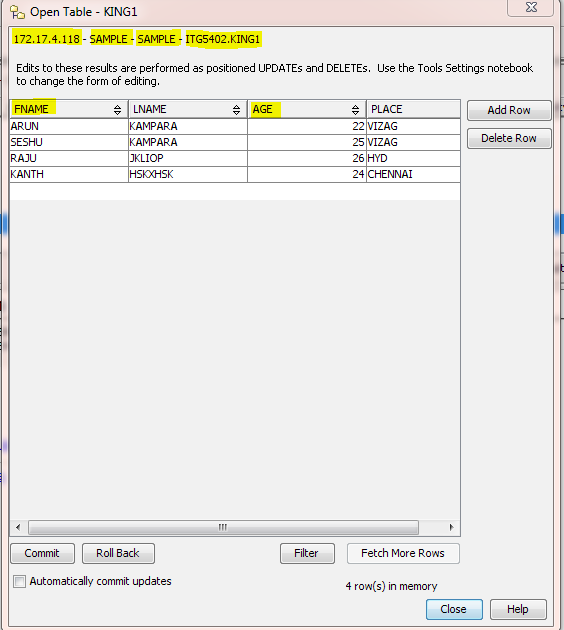Click the PLACE column header

[413, 109]
